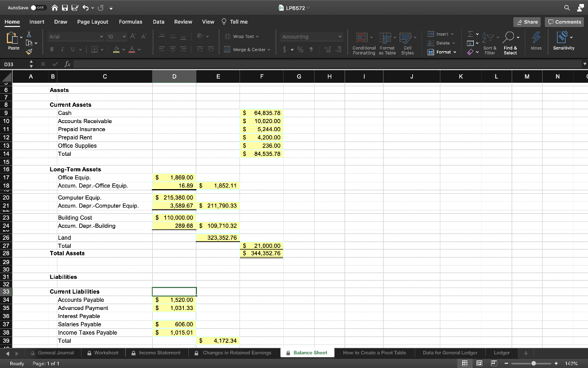
Task: Select cell with Total Assets 344,352.76
Action: click(261, 254)
